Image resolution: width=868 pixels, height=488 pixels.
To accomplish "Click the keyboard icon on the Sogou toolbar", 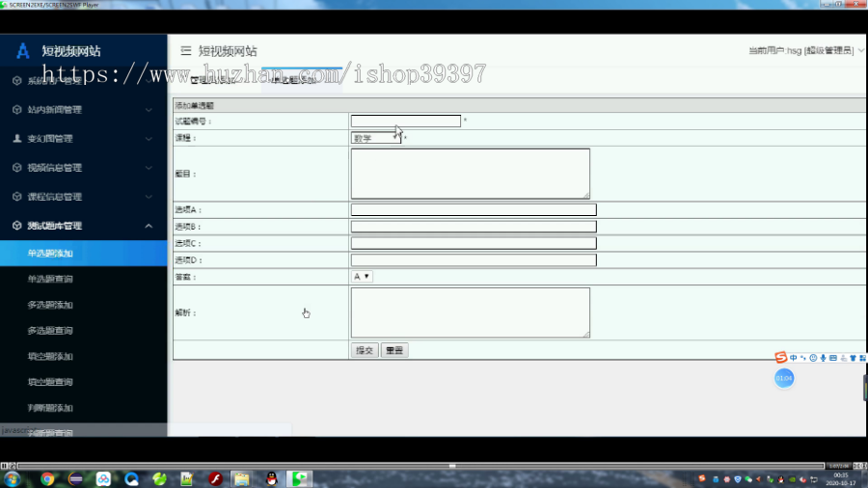I will (x=833, y=358).
